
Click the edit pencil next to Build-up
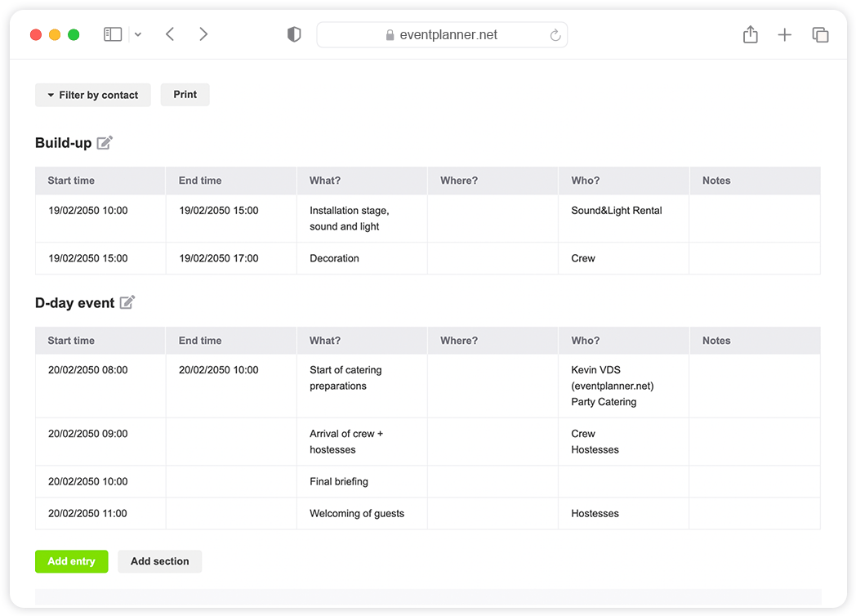pyautogui.click(x=105, y=142)
